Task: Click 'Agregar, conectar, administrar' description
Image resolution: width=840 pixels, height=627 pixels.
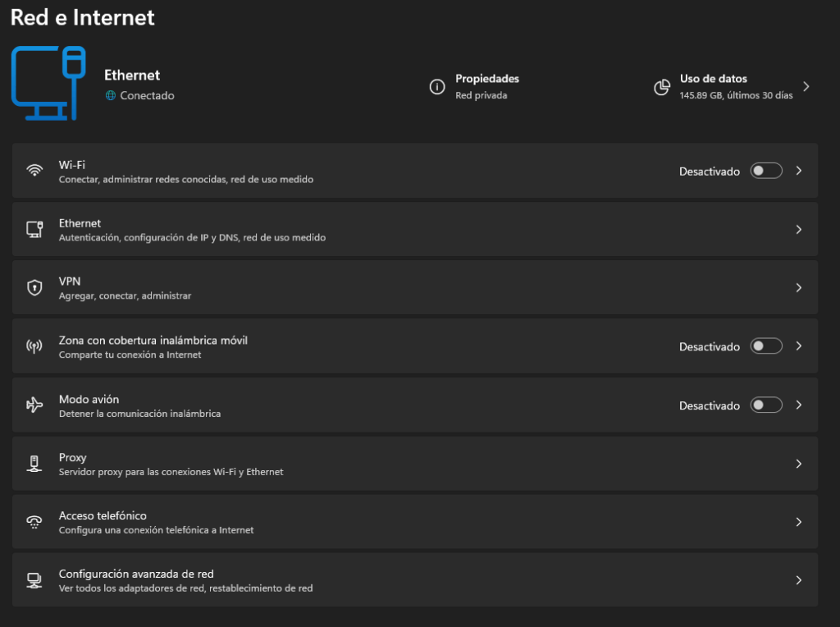Action: click(x=125, y=295)
